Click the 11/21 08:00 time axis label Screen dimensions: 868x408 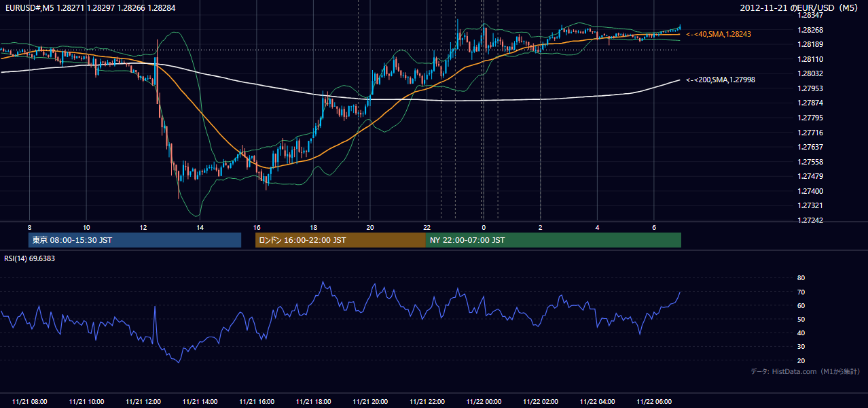point(30,402)
